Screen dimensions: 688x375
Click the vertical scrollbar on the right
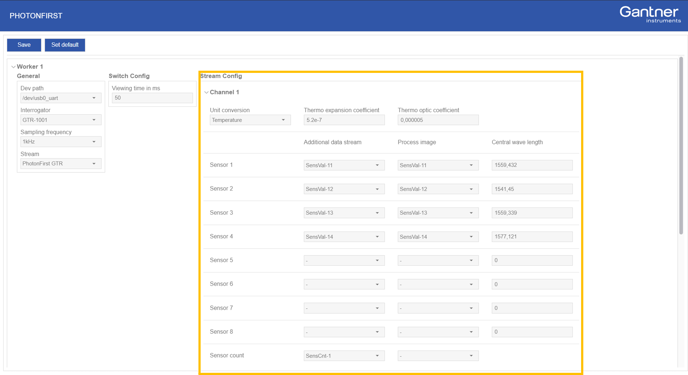point(681,146)
